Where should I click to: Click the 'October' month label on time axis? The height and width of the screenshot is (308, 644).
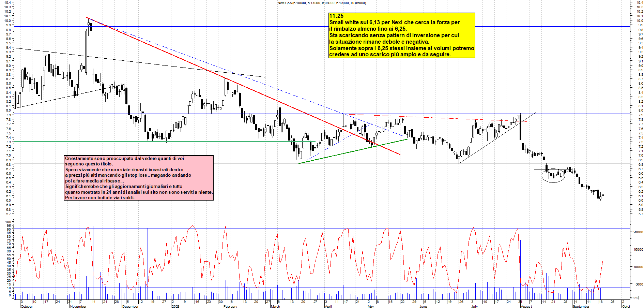(27, 306)
